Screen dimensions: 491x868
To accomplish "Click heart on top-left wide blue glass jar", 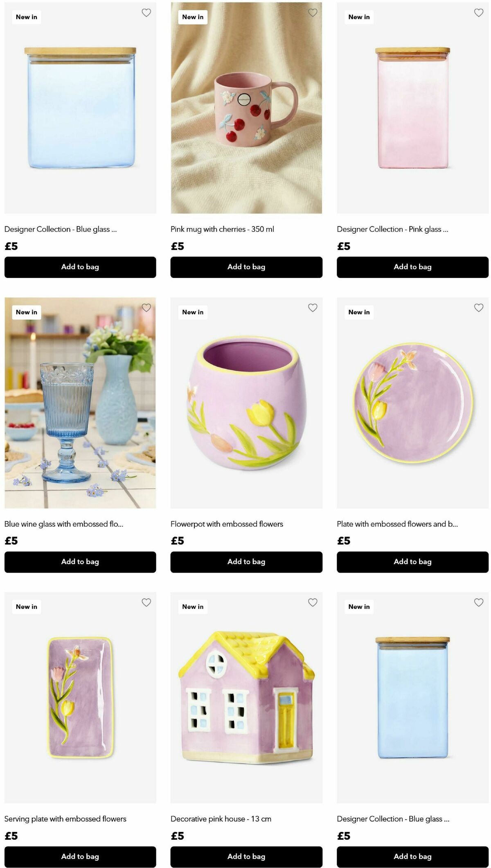I will tap(146, 13).
